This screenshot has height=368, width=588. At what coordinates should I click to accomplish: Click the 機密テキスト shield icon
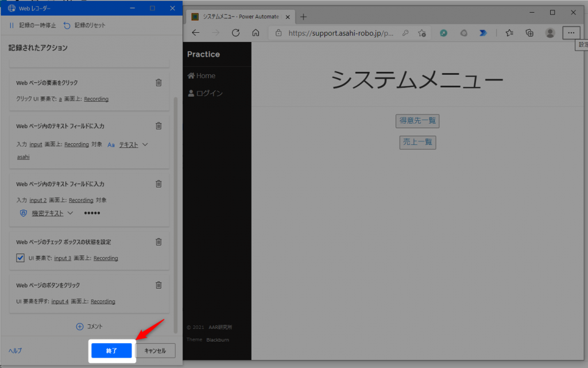click(x=23, y=213)
